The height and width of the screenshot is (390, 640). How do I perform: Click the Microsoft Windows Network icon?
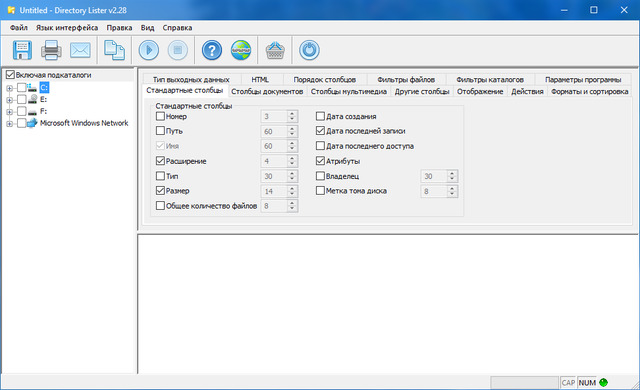[x=32, y=123]
